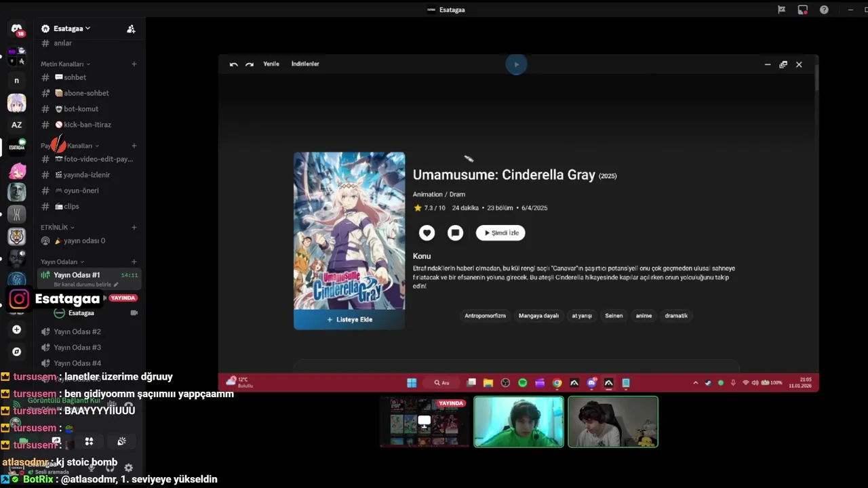This screenshot has height=488, width=868.
Task: Open the clips channel
Action: (89, 206)
